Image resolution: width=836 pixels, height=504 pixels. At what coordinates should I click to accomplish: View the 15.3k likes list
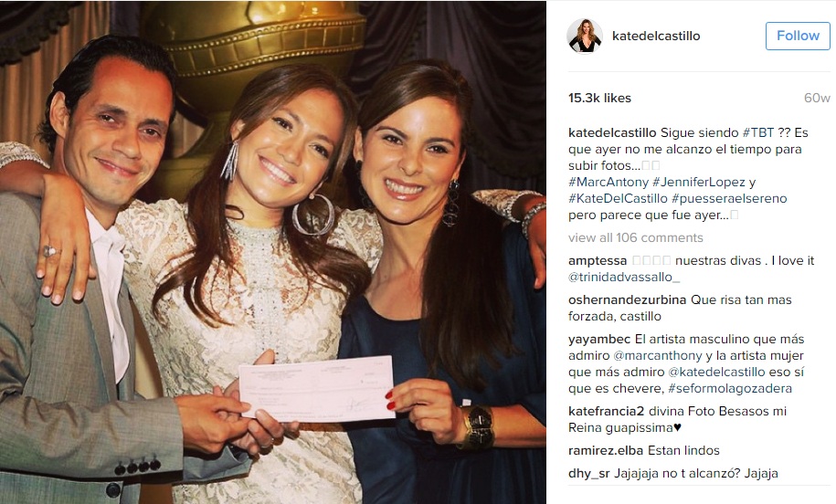[599, 98]
